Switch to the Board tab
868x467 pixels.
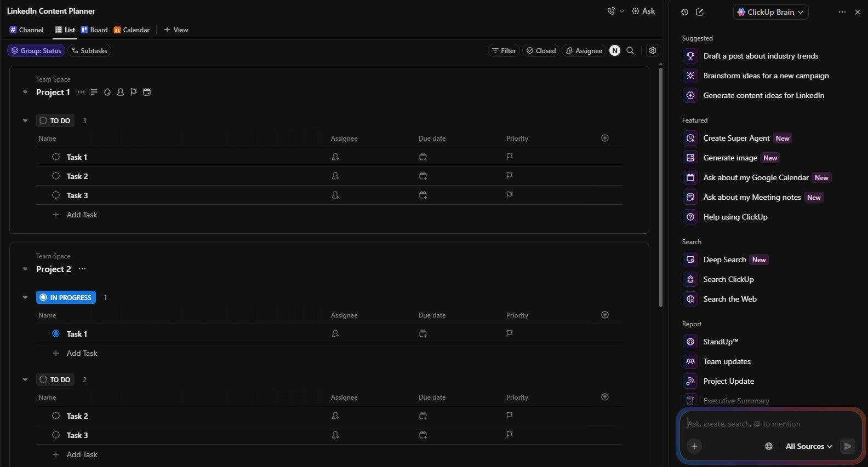94,30
